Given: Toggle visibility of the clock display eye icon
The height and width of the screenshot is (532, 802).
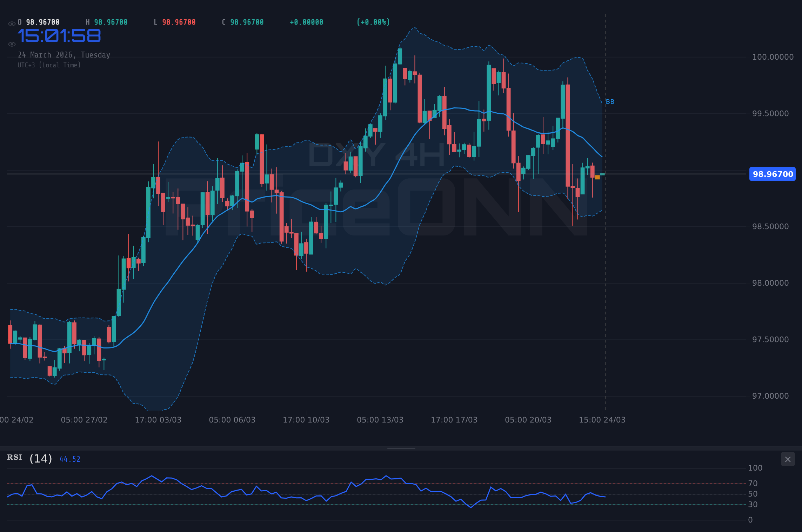Looking at the screenshot, I should [12, 44].
